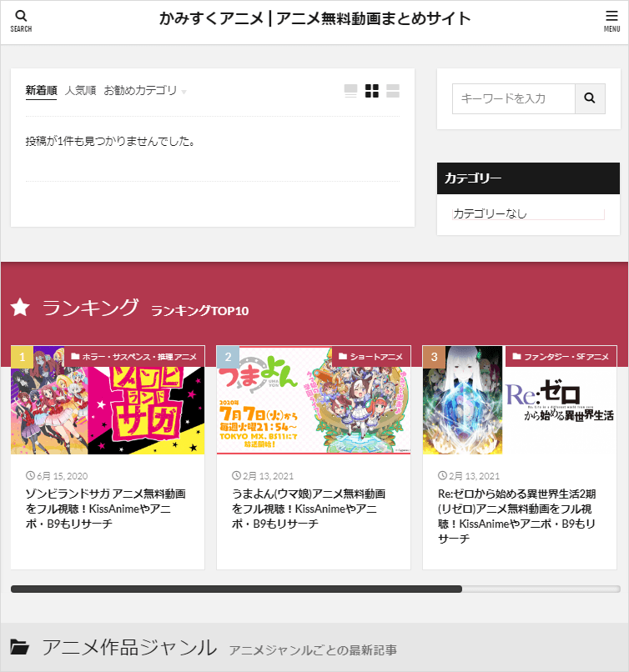Click the rank 1 badge

click(x=23, y=357)
